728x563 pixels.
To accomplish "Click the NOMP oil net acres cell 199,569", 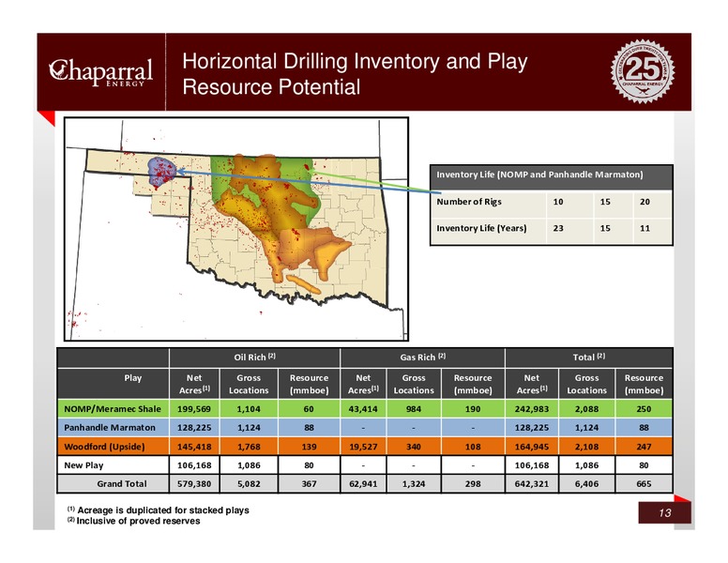I will point(194,409).
